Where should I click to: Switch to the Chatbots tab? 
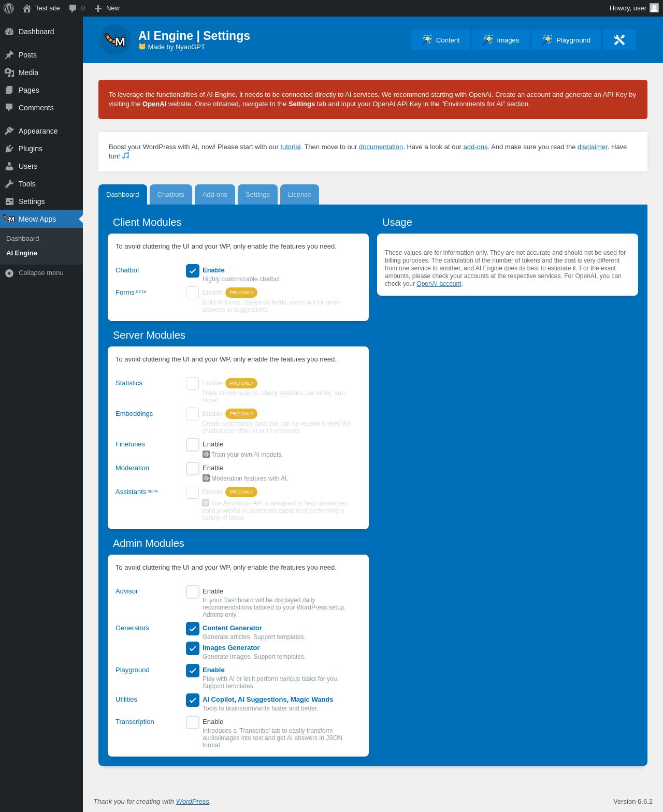[x=171, y=195]
